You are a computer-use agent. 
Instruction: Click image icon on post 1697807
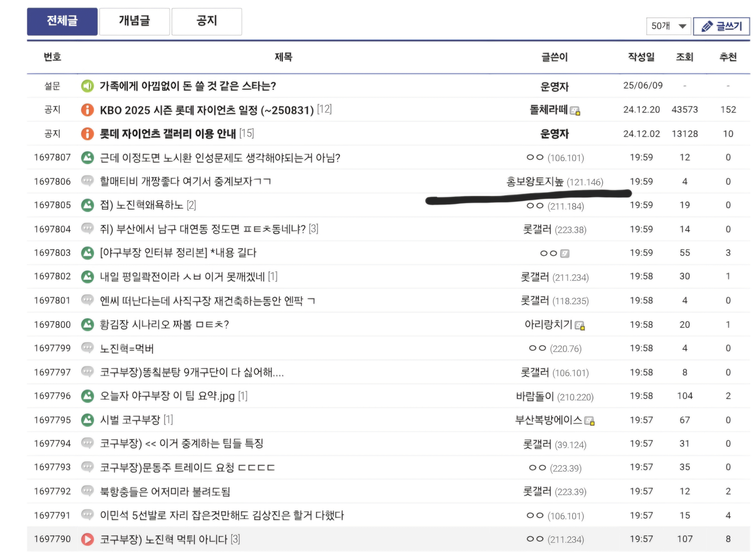click(x=87, y=157)
